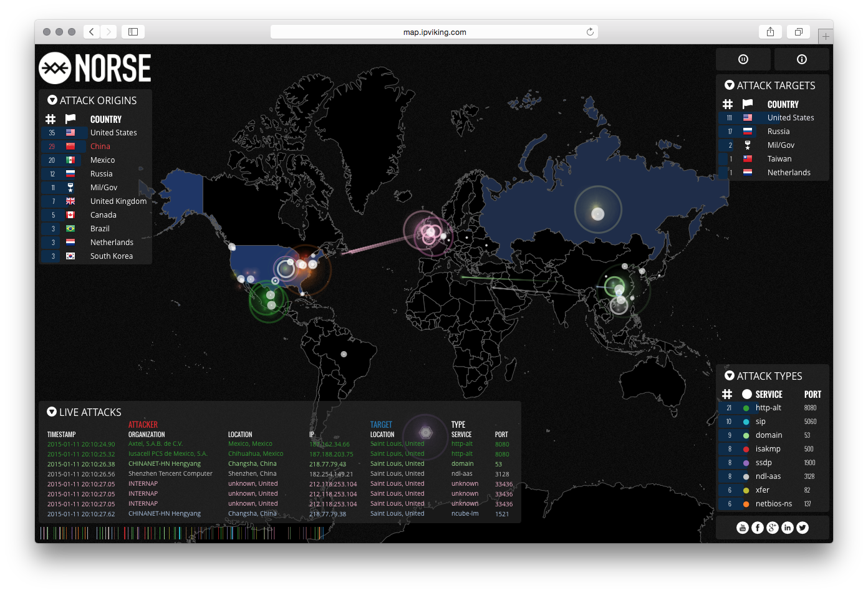Open the info panel
Viewport: 868px width, 593px height.
pos(801,59)
